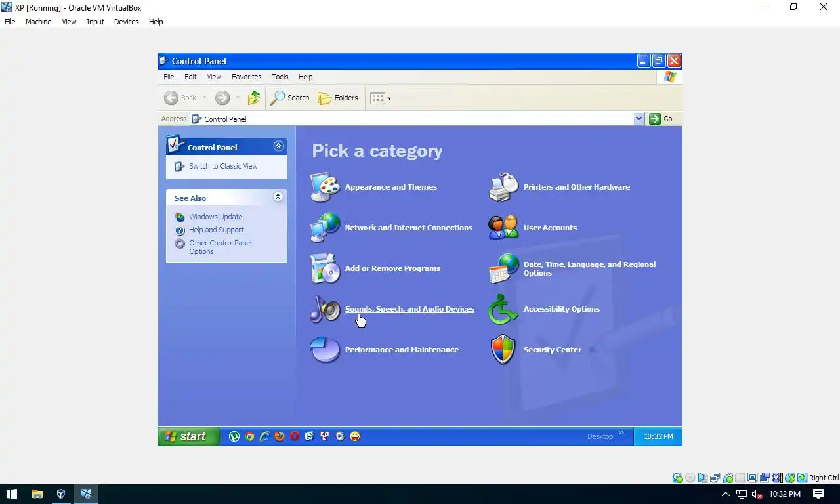The width and height of the screenshot is (840, 504).
Task: Open the VirtualBox Input menu
Action: (x=95, y=22)
